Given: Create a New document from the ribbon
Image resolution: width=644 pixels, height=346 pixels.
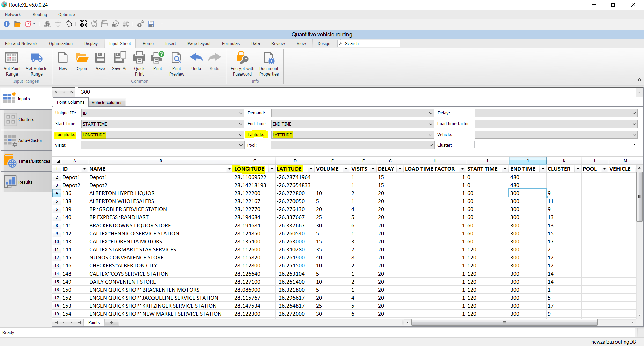Looking at the screenshot, I should pos(63,61).
